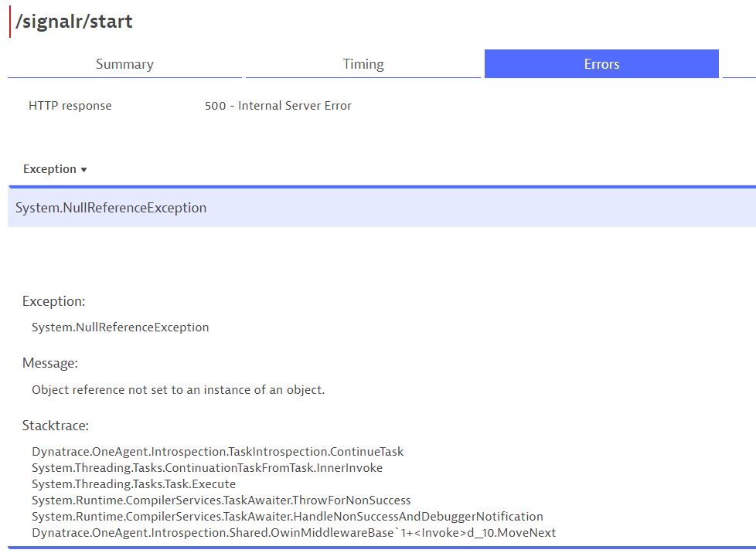Click the HandleNonSuccessAndDebuggerNotification stack frame
756x553 pixels.
[x=287, y=517]
